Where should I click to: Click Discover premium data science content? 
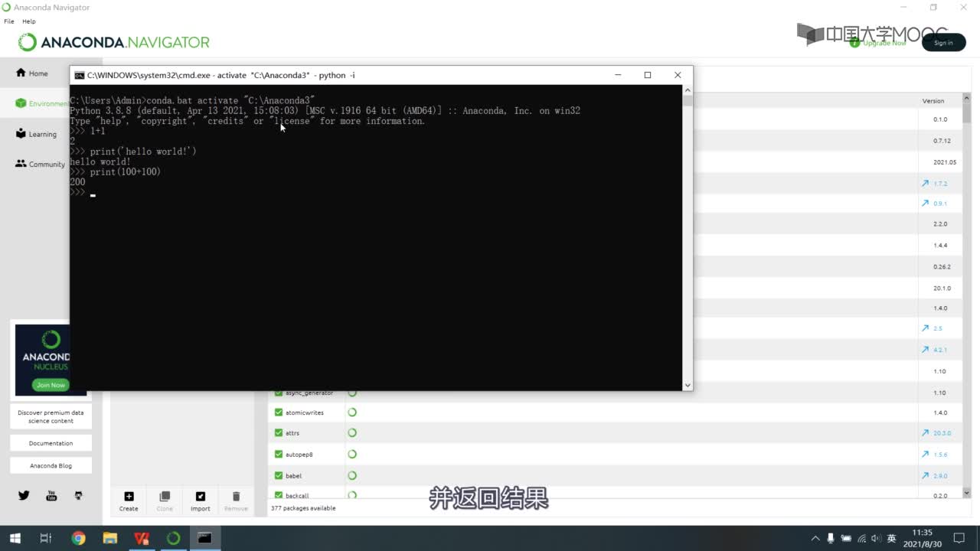tap(51, 416)
